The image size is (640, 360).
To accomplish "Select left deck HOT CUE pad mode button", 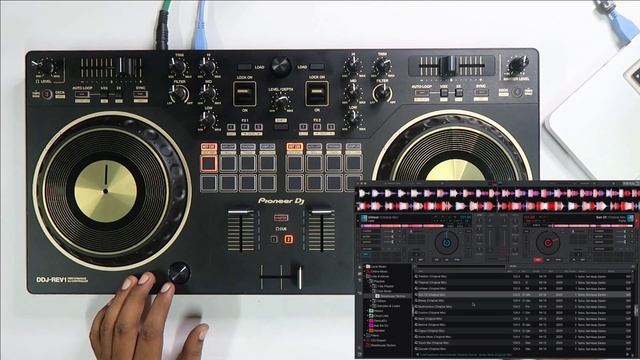I will (x=209, y=147).
